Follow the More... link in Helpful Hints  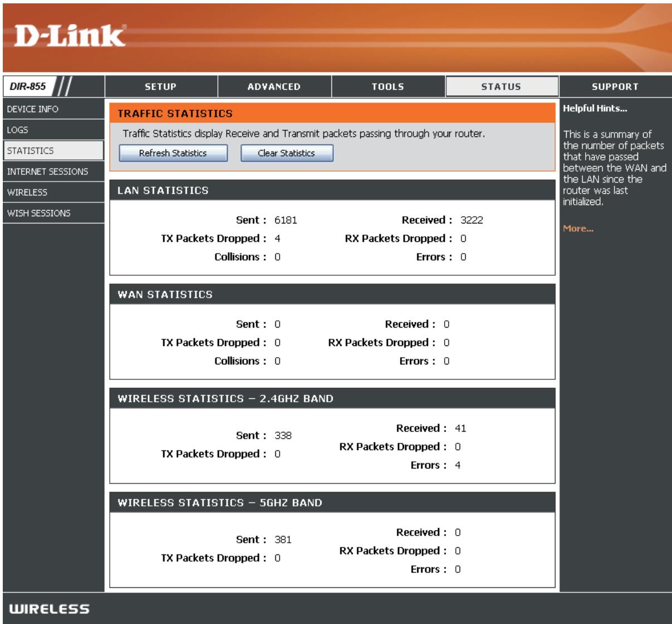578,228
